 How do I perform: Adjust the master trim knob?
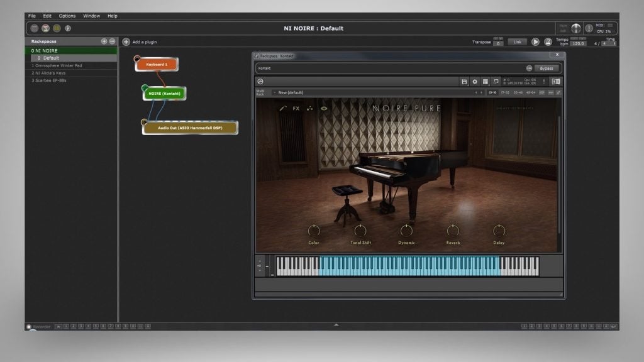point(576,28)
